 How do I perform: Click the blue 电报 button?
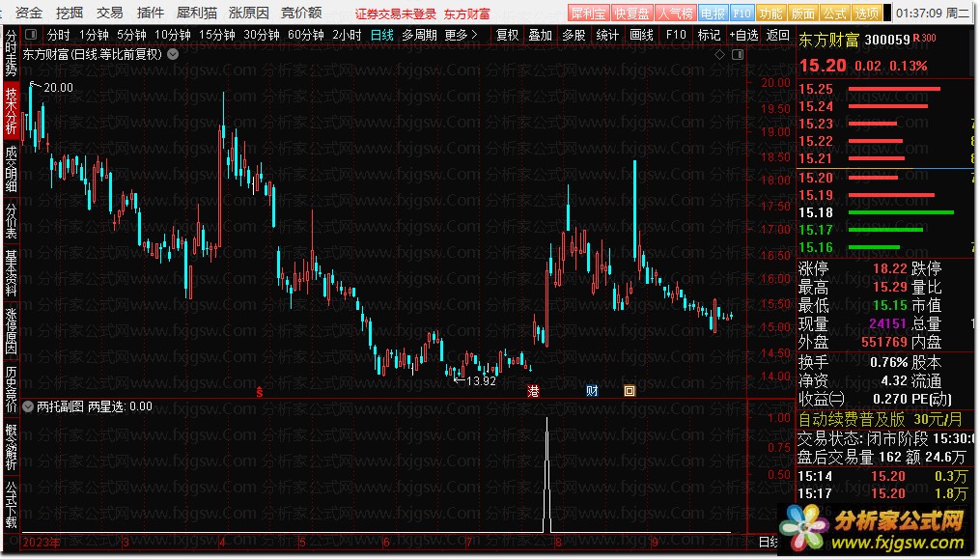(x=713, y=14)
